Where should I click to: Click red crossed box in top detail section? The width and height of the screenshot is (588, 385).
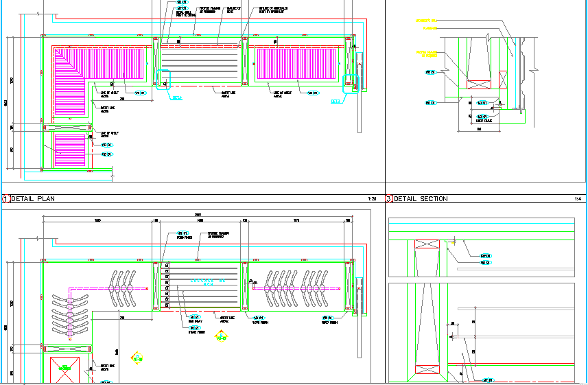coord(425,244)
